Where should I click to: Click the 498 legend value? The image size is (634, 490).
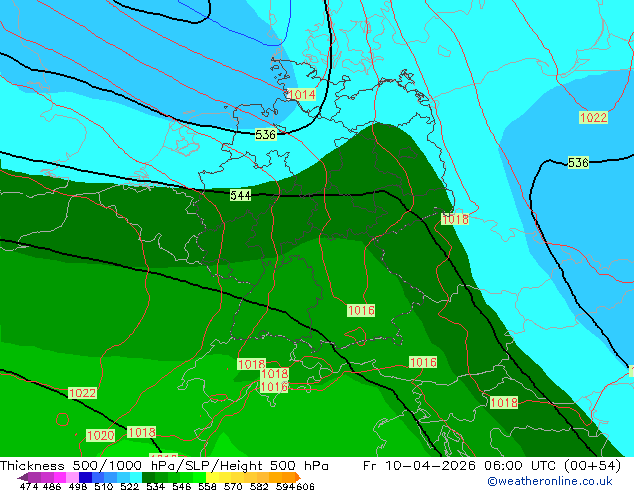click(77, 486)
